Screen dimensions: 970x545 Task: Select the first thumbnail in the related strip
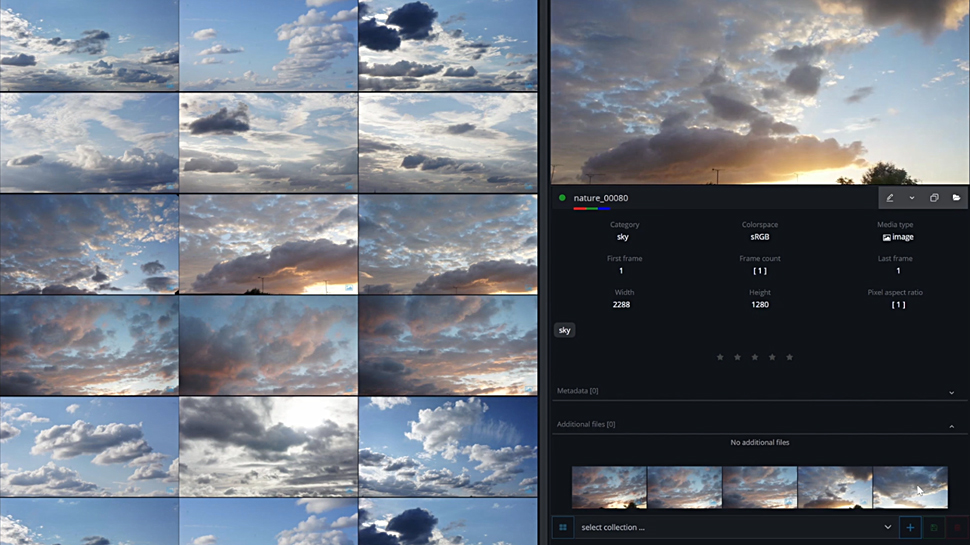point(609,487)
